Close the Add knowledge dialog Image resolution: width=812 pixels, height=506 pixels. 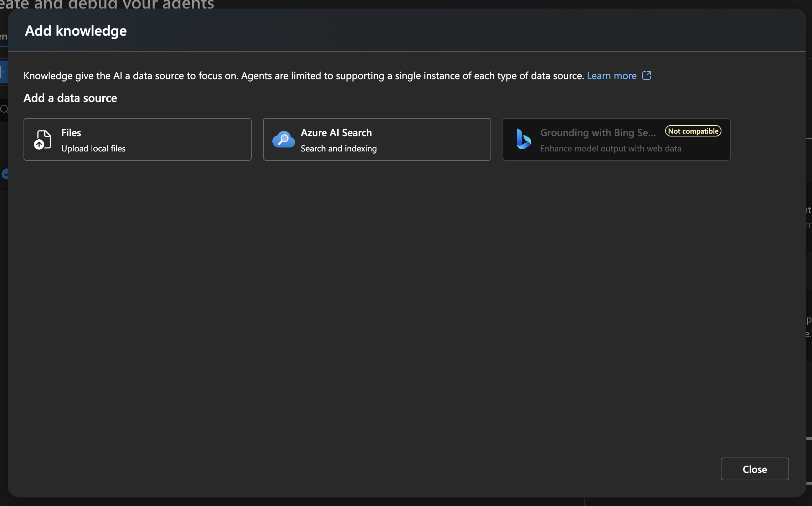click(x=754, y=469)
